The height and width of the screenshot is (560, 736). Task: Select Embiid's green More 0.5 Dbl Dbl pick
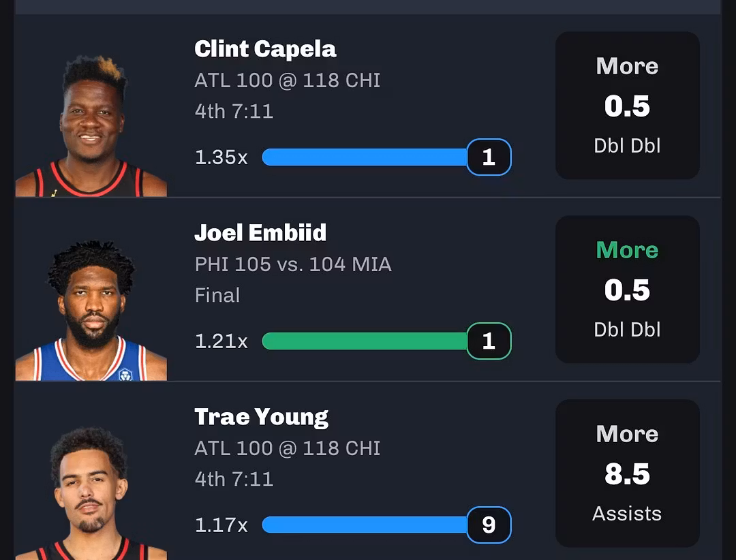click(627, 290)
